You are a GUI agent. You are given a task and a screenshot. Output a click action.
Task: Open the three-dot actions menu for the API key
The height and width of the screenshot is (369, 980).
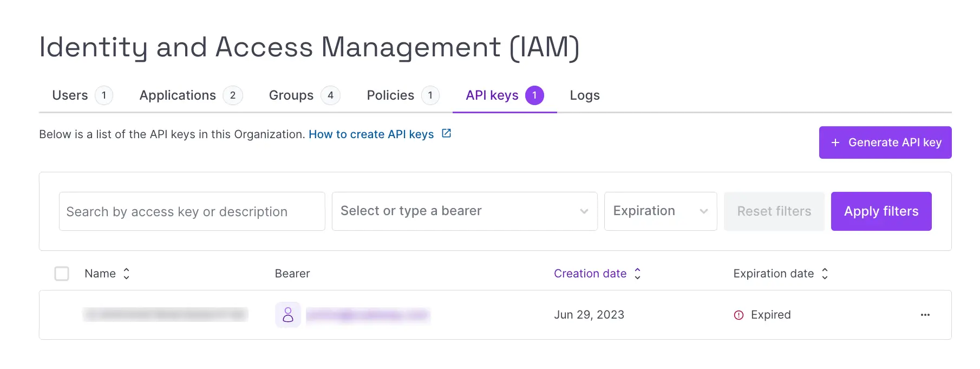tap(925, 315)
